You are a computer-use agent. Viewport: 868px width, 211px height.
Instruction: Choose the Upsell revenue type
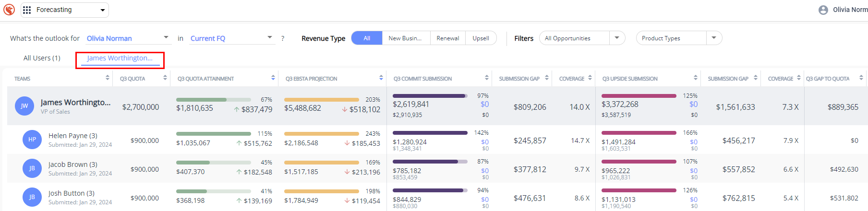(481, 38)
